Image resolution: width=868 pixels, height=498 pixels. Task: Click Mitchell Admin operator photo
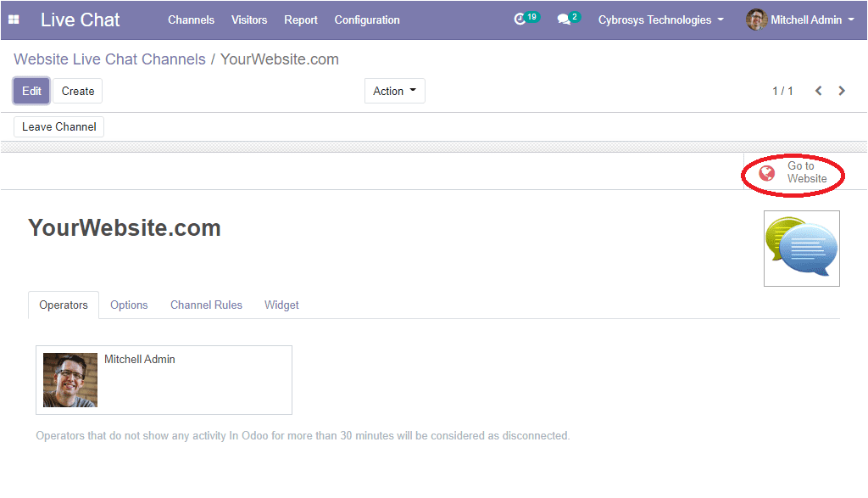pyautogui.click(x=70, y=380)
